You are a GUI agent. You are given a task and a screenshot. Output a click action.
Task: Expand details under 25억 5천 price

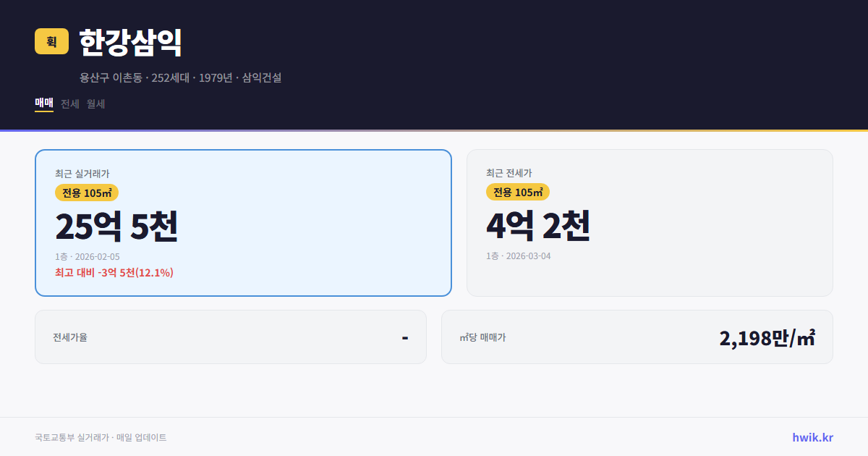(x=118, y=227)
